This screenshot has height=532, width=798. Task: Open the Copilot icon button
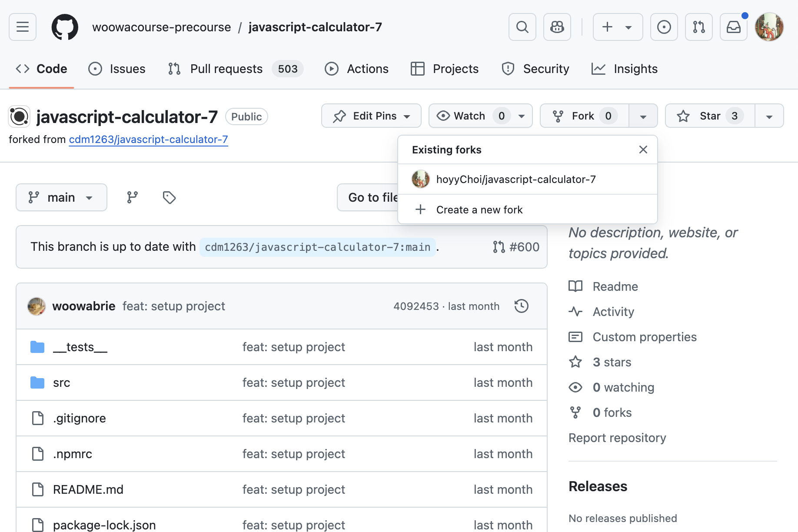pos(557,27)
